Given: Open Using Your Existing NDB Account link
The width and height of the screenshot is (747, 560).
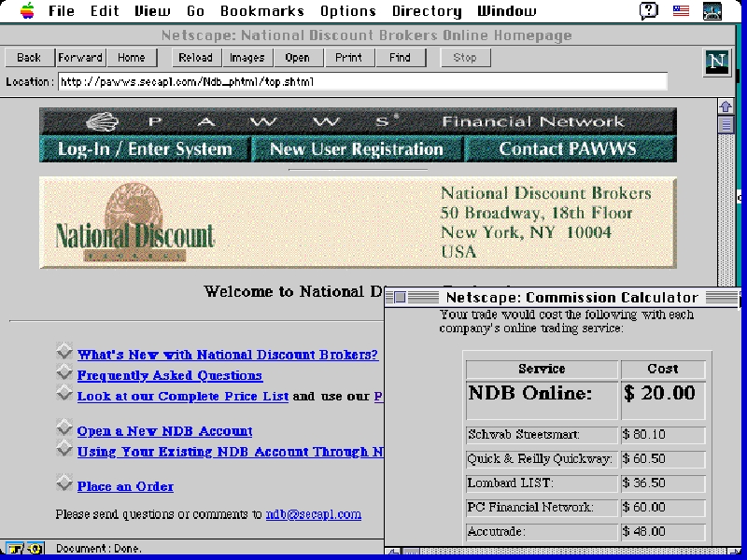Looking at the screenshot, I should click(x=230, y=452).
